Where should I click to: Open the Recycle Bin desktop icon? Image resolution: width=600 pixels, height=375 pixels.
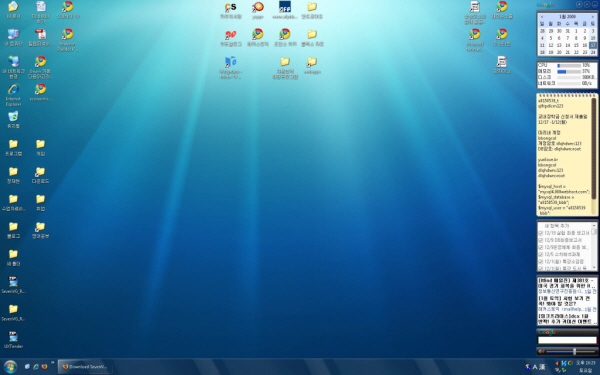(x=13, y=119)
